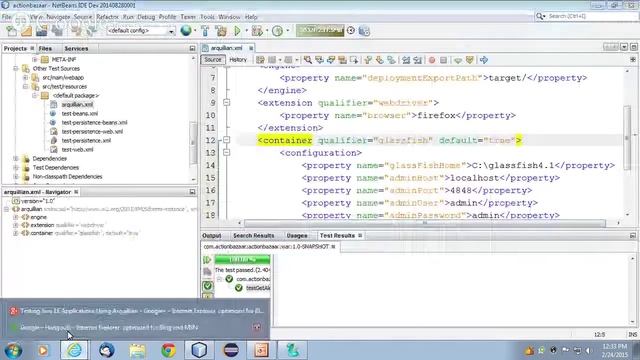Click the media player taskbar icon
640x360 pixels.
tap(43, 350)
